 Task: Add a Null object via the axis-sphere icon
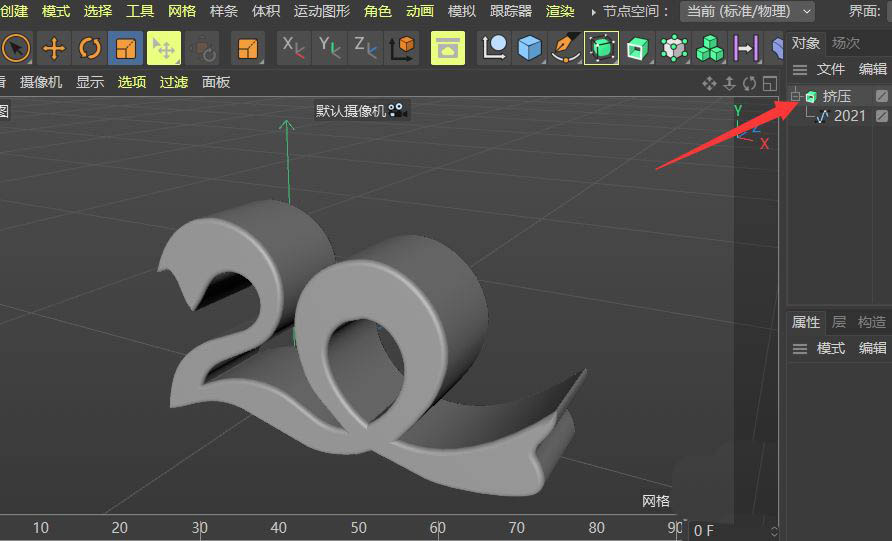tap(494, 48)
